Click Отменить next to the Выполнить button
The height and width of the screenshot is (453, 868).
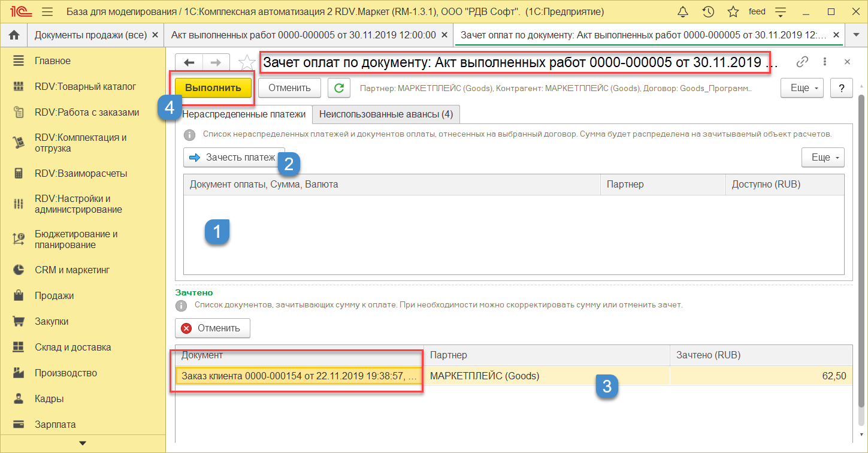pyautogui.click(x=289, y=87)
